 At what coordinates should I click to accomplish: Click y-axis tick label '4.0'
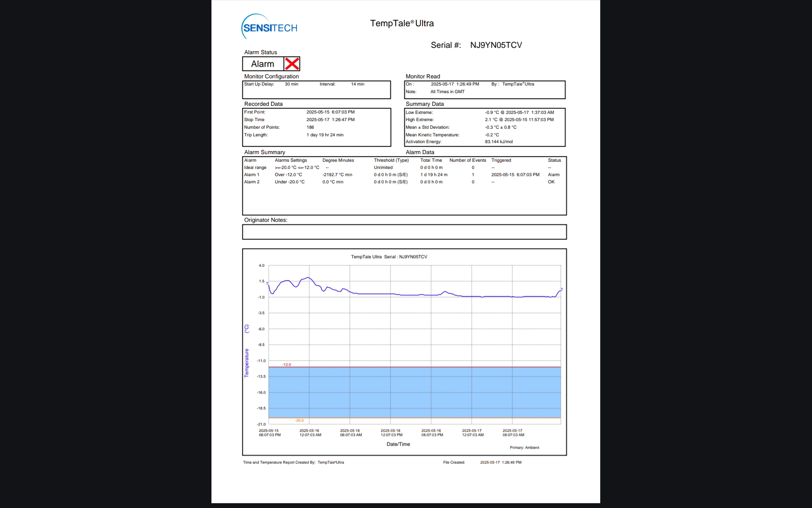(261, 265)
